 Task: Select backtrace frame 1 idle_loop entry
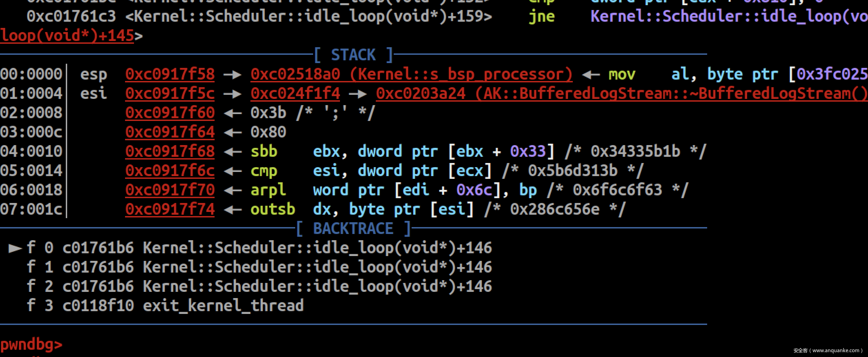coord(259,267)
